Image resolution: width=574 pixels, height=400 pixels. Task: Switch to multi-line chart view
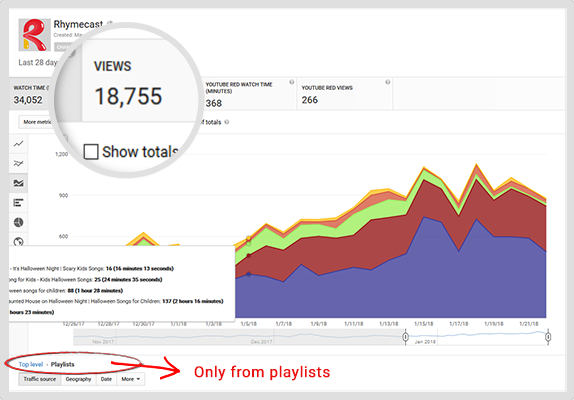(18, 164)
